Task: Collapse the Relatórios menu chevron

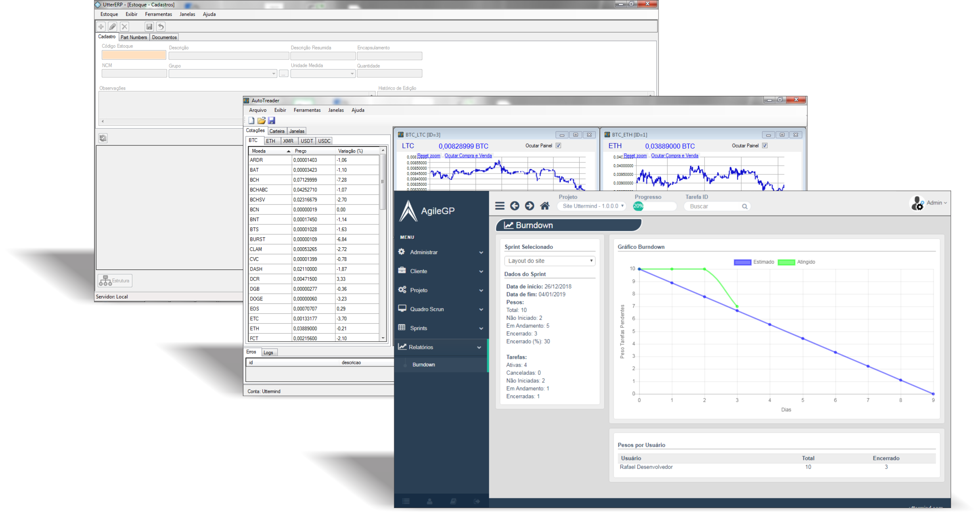Action: pyautogui.click(x=479, y=348)
